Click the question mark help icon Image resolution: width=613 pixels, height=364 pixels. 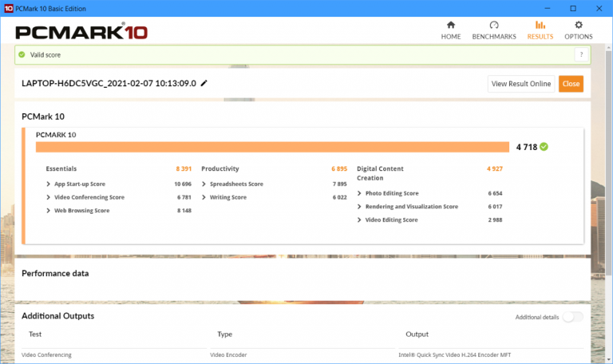[x=581, y=55]
